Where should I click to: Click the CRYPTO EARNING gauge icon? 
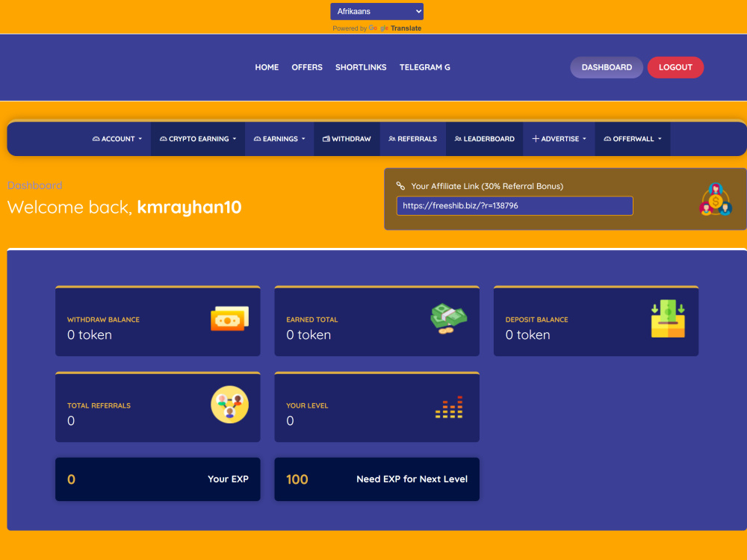click(x=164, y=139)
